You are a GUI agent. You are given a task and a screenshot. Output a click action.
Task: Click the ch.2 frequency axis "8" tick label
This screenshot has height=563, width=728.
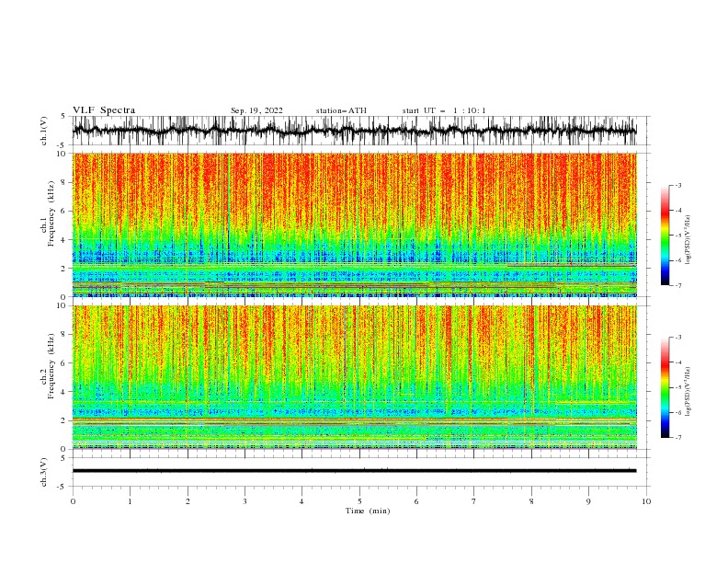[x=63, y=335]
